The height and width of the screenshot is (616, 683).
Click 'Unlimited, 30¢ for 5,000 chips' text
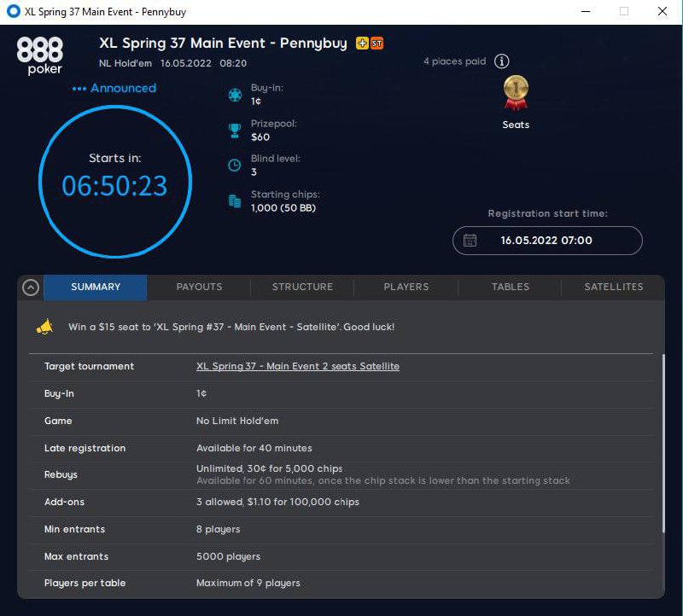(x=269, y=468)
